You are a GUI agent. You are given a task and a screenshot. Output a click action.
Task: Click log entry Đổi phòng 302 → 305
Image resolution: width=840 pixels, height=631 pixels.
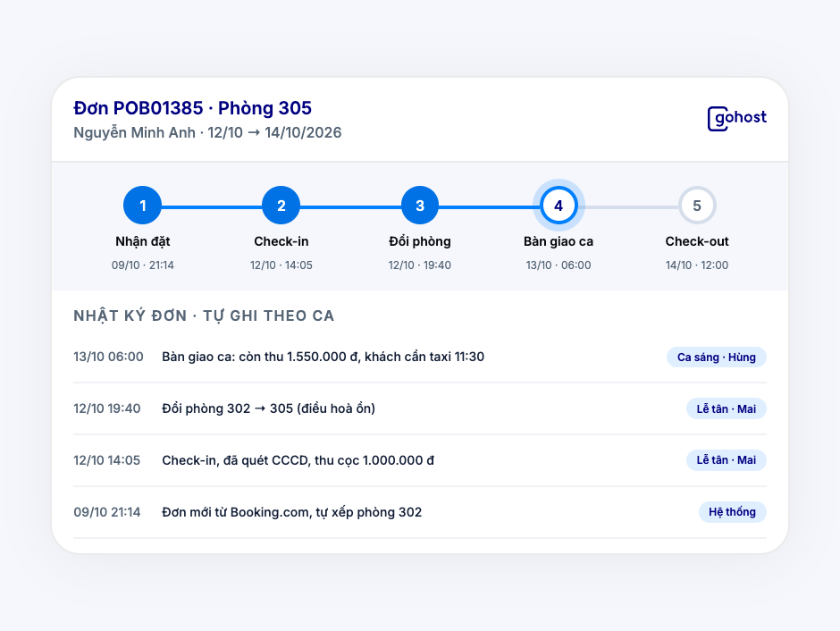tap(268, 408)
